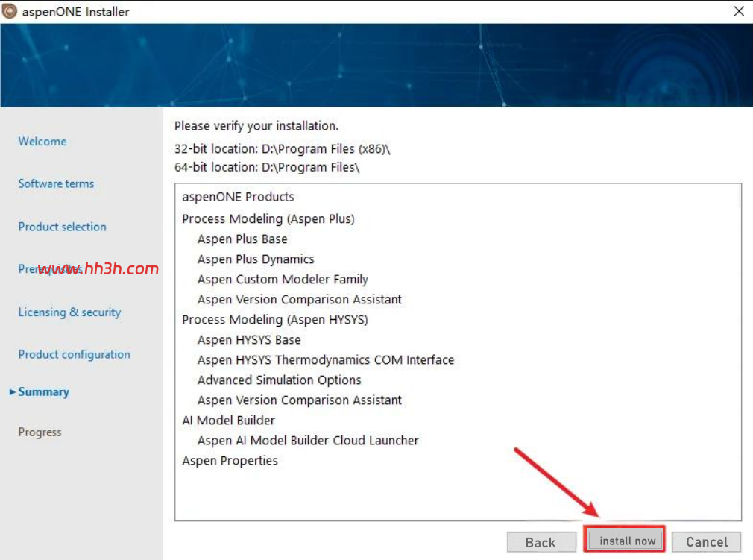Select "Process Modeling (Aspen HYSYS)" entry

[x=275, y=320]
